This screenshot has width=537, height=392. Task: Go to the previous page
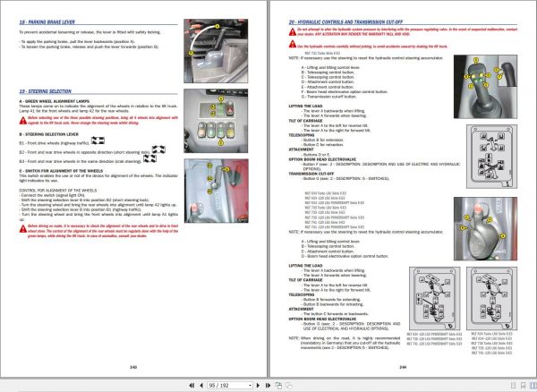[201, 386]
